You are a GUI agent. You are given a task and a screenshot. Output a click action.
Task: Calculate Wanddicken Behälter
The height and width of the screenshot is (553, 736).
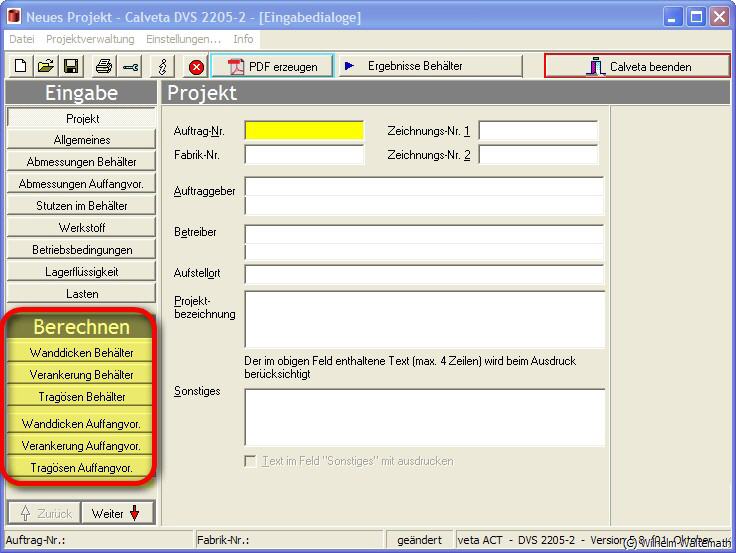click(82, 353)
